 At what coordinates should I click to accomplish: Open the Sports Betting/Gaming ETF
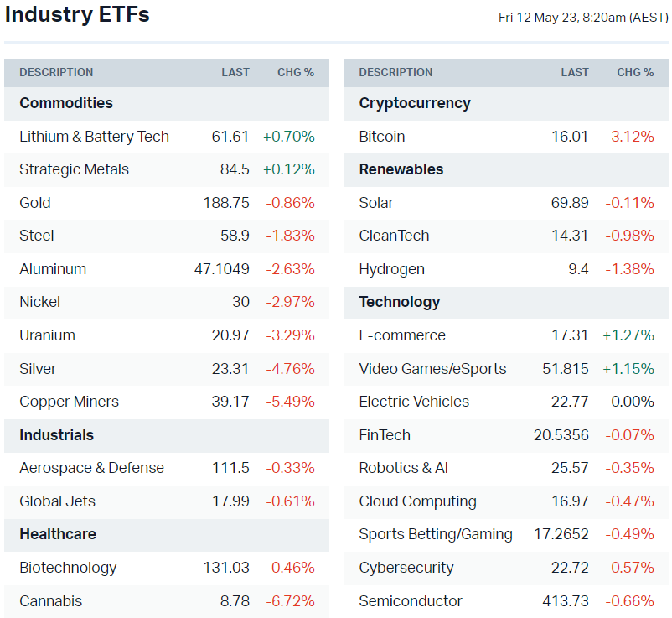pyautogui.click(x=435, y=534)
